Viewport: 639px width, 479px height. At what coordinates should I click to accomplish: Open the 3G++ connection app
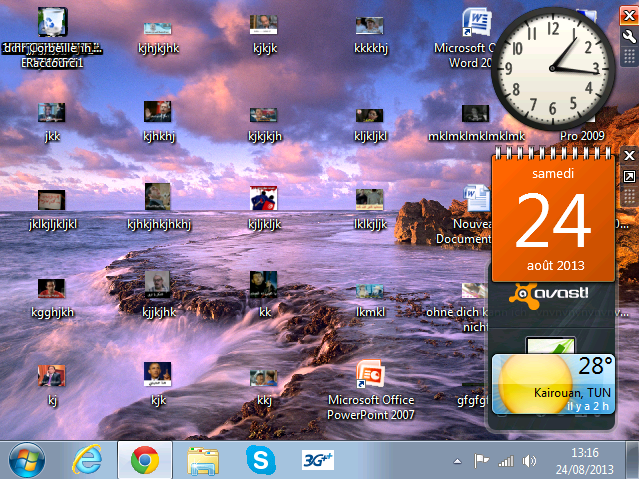pyautogui.click(x=318, y=460)
